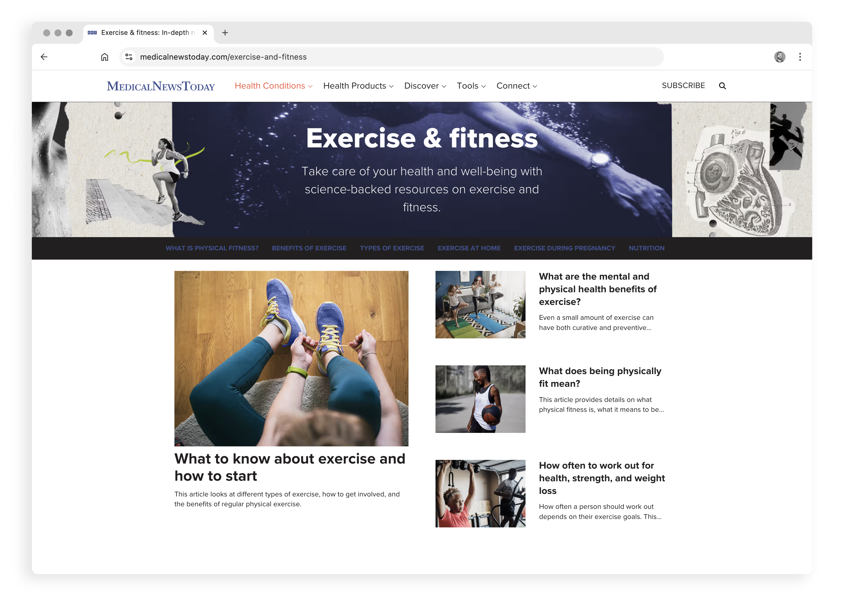This screenshot has width=844, height=616.
Task: Click the browser back arrow
Action: tap(44, 57)
